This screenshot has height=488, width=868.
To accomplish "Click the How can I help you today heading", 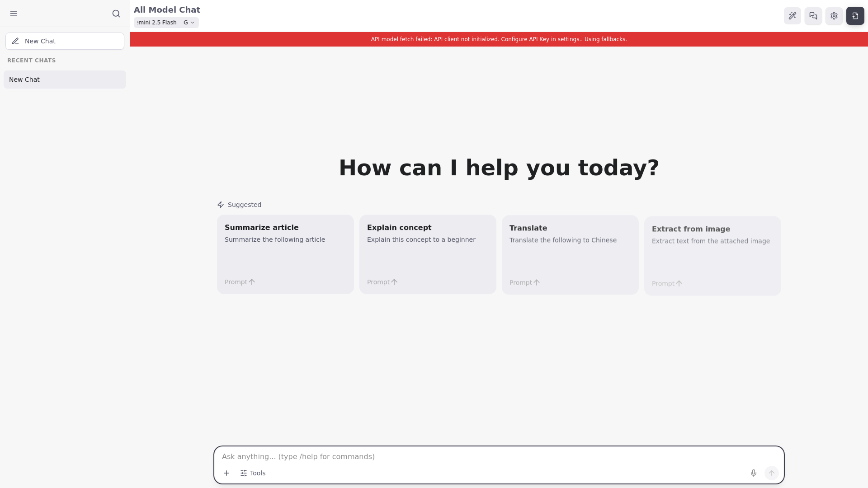I will coord(499,168).
